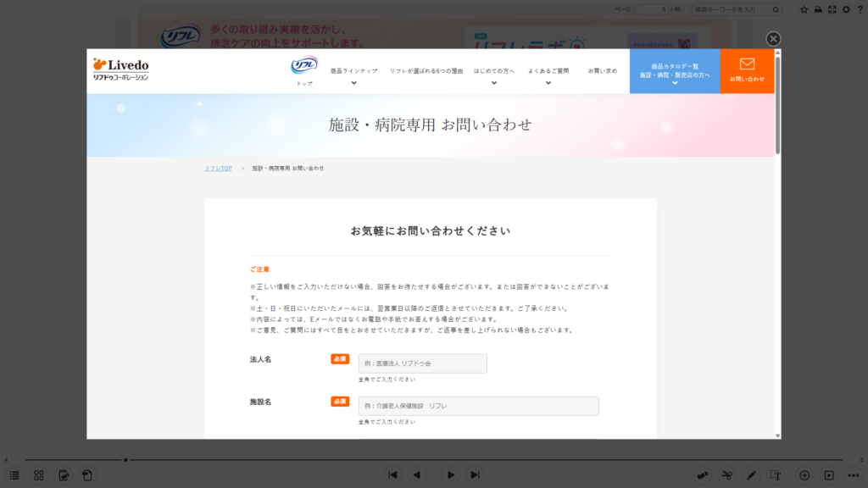Click the お気軽にお問い合わせください heading
868x488 pixels.
point(430,231)
